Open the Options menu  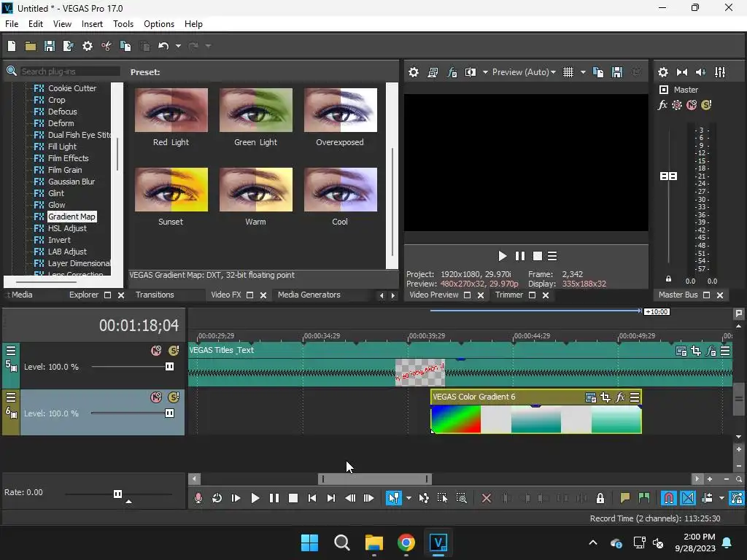point(158,24)
